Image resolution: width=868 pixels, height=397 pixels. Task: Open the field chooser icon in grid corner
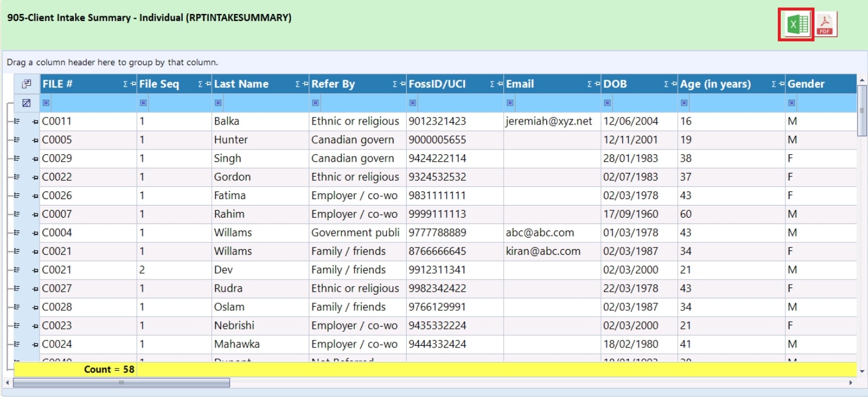[x=26, y=84]
